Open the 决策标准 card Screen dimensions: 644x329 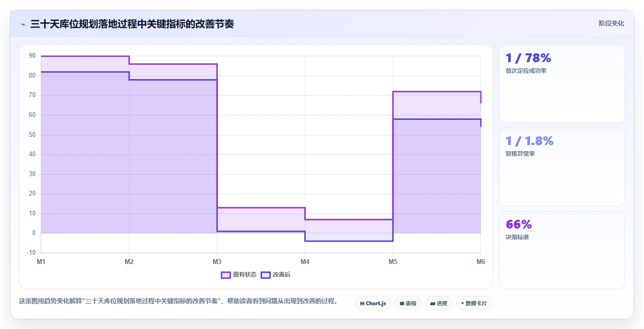tap(561, 250)
